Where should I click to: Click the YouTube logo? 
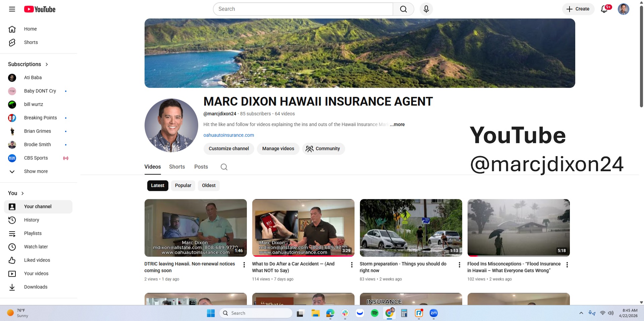click(40, 9)
